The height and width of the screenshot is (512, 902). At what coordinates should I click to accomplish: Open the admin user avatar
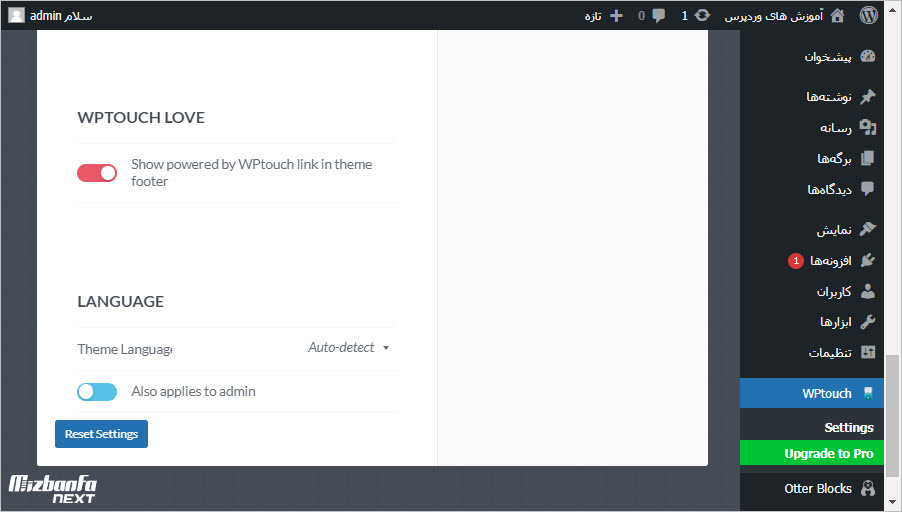pyautogui.click(x=17, y=16)
